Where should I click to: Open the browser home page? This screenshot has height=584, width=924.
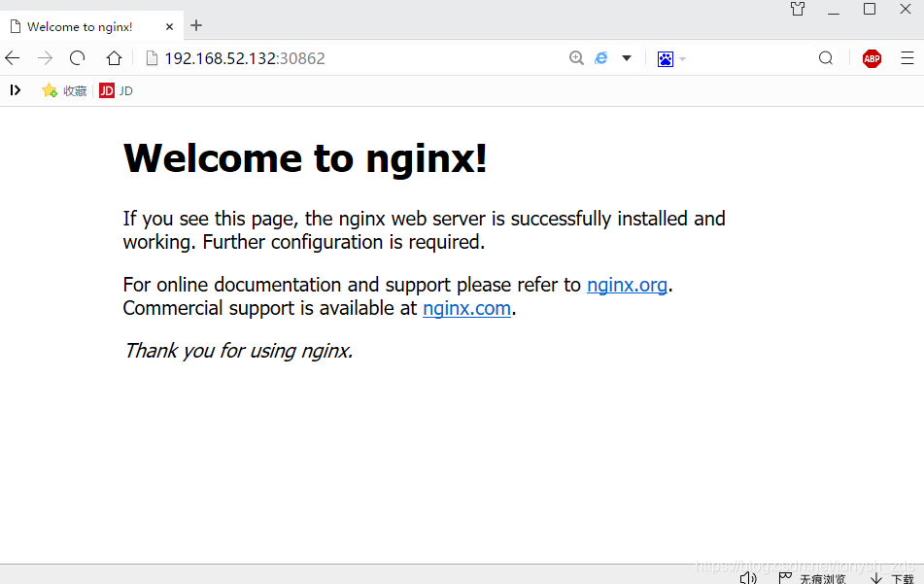114,57
